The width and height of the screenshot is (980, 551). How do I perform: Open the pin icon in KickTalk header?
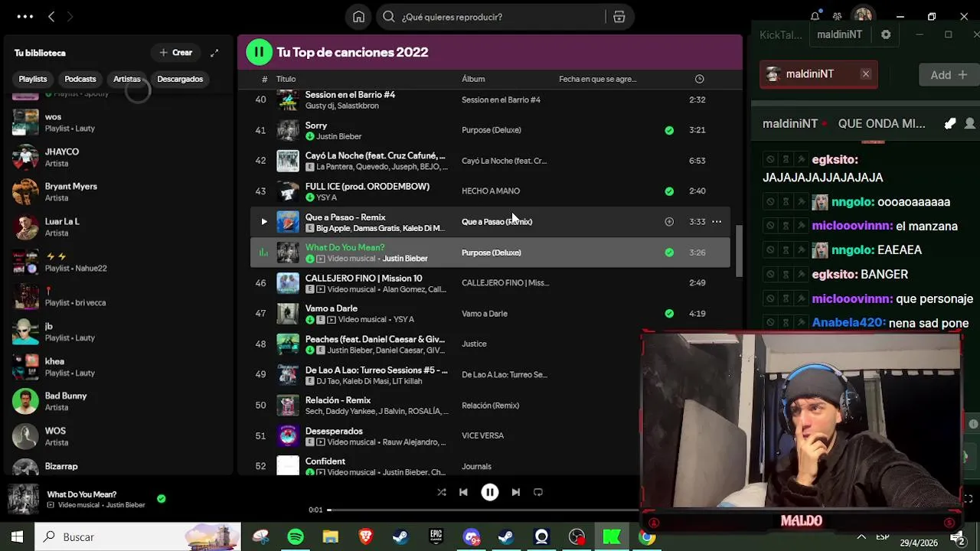click(950, 123)
